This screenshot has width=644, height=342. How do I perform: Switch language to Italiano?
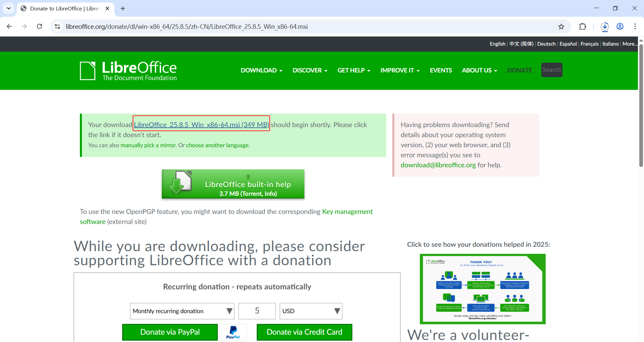click(x=610, y=44)
